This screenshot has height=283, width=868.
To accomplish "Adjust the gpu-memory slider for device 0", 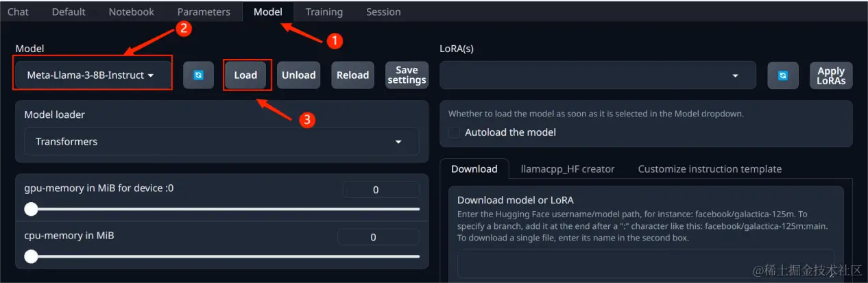I will click(222, 208).
